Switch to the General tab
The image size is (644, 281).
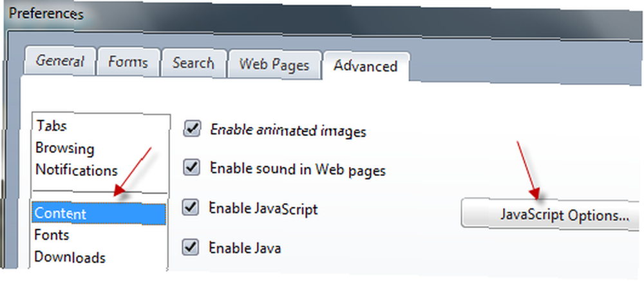pos(61,62)
